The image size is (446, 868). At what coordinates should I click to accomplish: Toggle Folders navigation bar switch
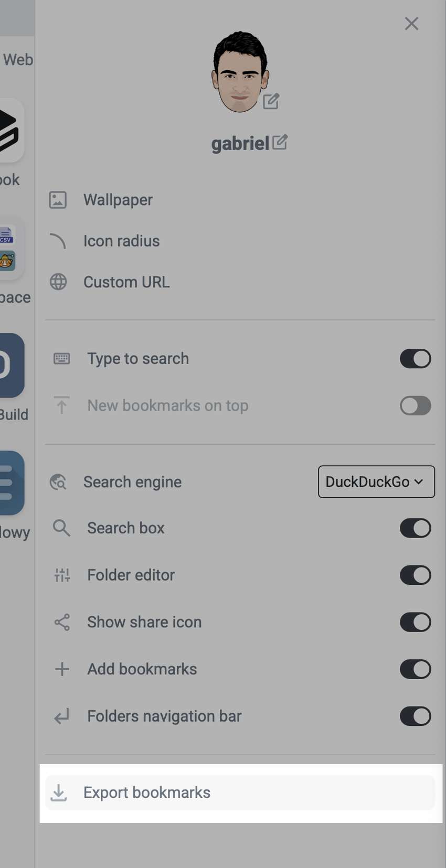[x=415, y=716]
